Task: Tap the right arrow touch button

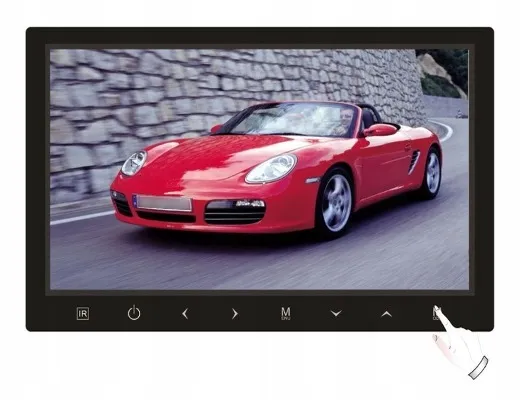Action: [235, 314]
